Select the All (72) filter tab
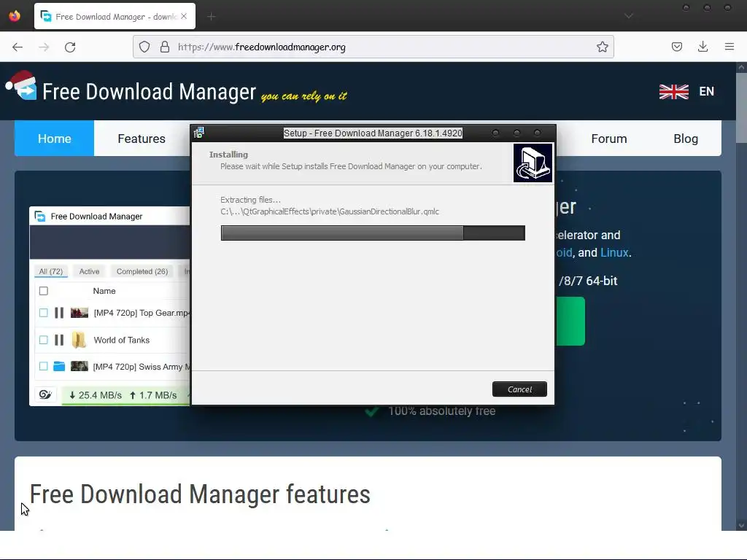Screen dimensions: 747x560 (x=50, y=271)
